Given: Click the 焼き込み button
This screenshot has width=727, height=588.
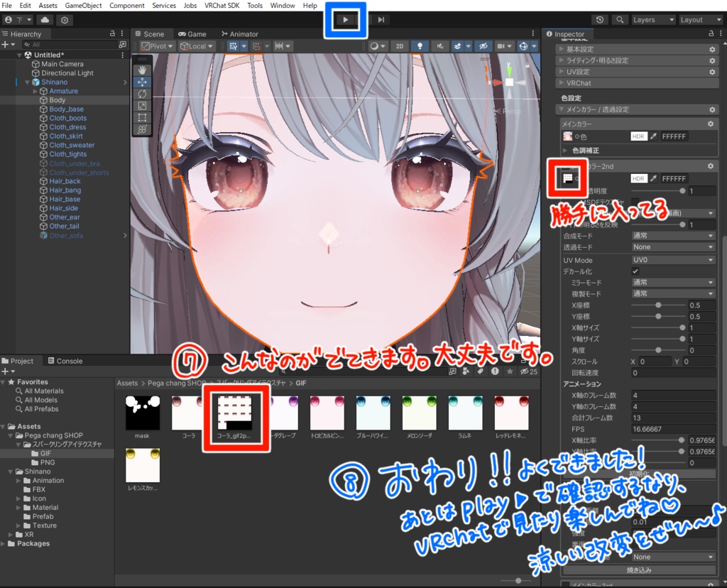Looking at the screenshot, I should (x=638, y=570).
